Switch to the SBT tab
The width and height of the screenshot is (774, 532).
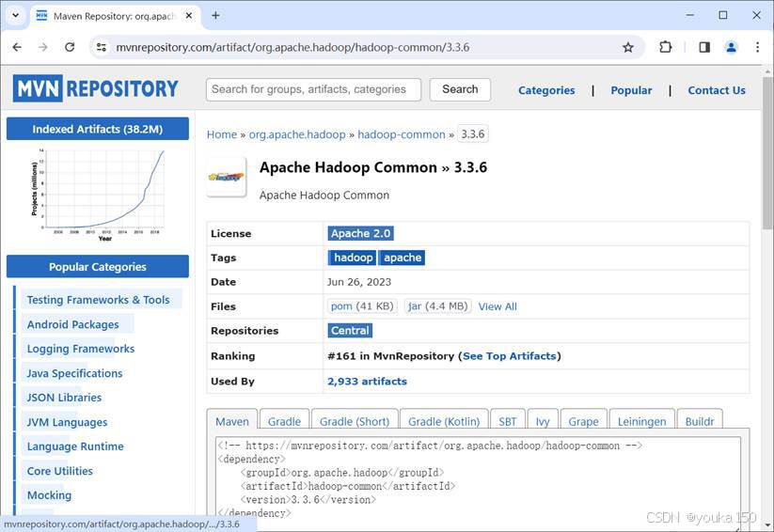click(508, 421)
